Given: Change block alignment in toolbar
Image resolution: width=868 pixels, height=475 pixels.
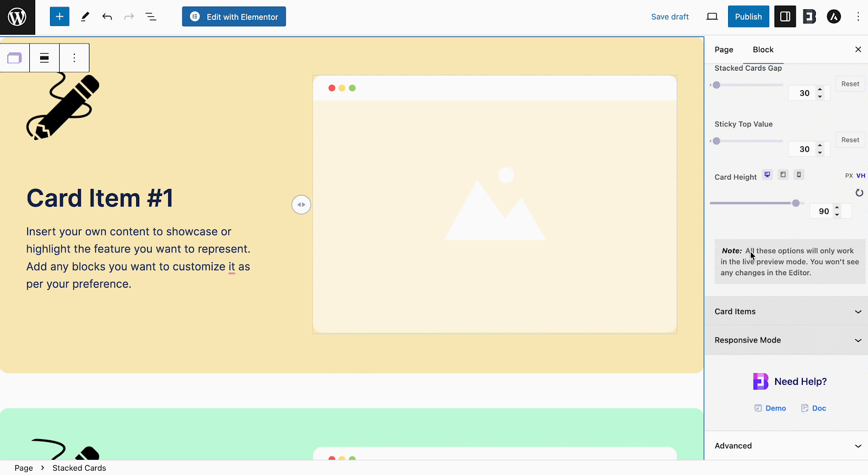Looking at the screenshot, I should [x=44, y=58].
